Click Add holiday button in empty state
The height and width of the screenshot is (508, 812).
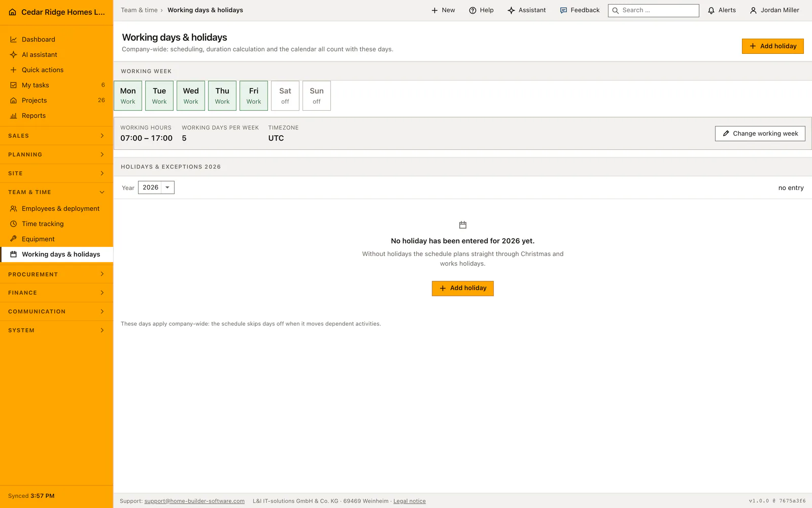[x=462, y=289]
